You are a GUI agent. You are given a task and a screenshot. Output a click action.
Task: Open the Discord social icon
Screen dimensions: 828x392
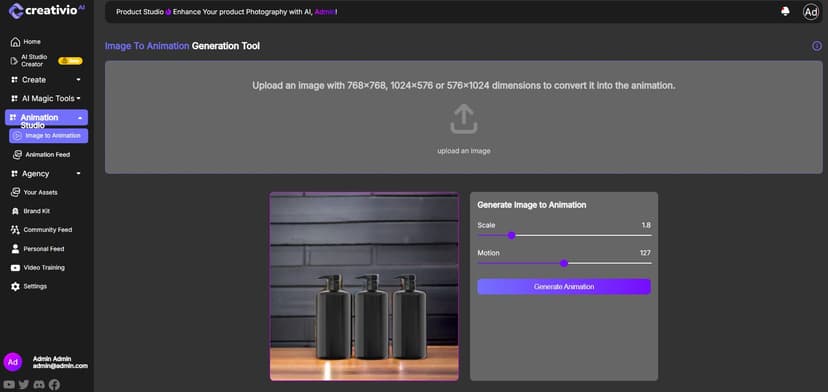click(x=39, y=385)
